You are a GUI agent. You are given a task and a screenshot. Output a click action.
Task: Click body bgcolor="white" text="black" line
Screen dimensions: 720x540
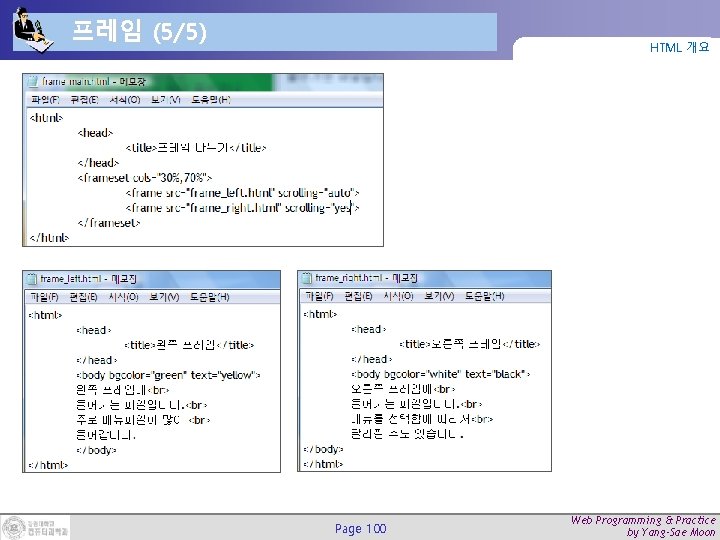click(441, 374)
